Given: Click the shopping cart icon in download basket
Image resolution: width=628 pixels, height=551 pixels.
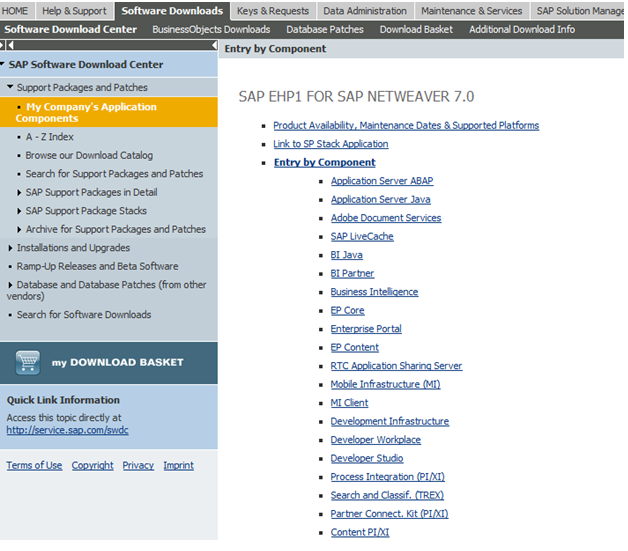Looking at the screenshot, I should (28, 362).
